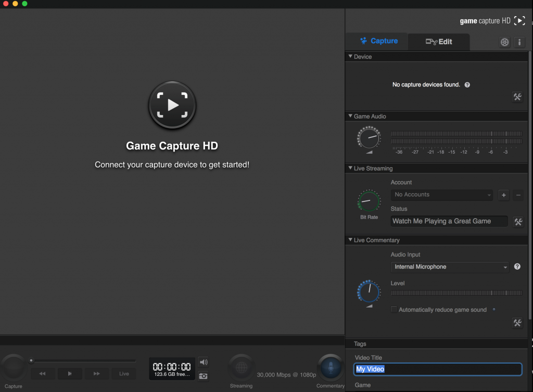Click the green maximize window button

pyautogui.click(x=24, y=4)
